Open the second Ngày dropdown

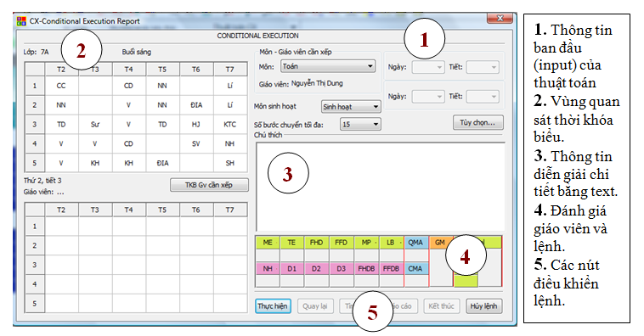click(x=428, y=97)
